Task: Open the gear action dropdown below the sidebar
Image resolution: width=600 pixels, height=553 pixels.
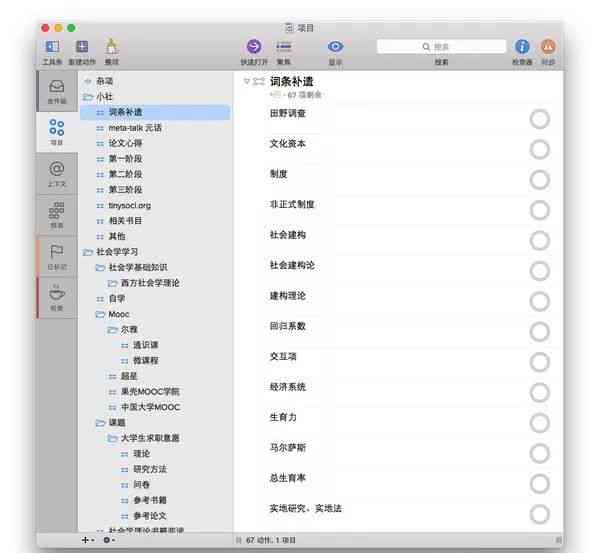Action: (109, 540)
